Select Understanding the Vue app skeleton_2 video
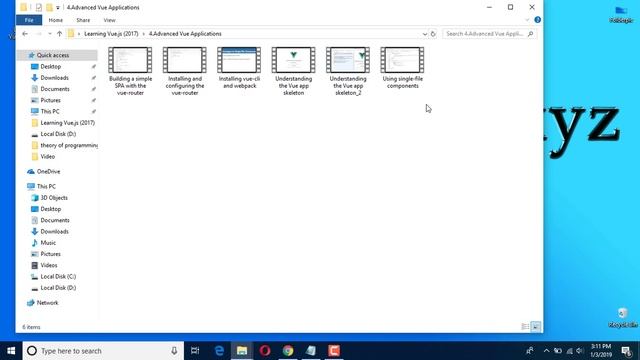This screenshot has height=360, width=640. (x=348, y=71)
